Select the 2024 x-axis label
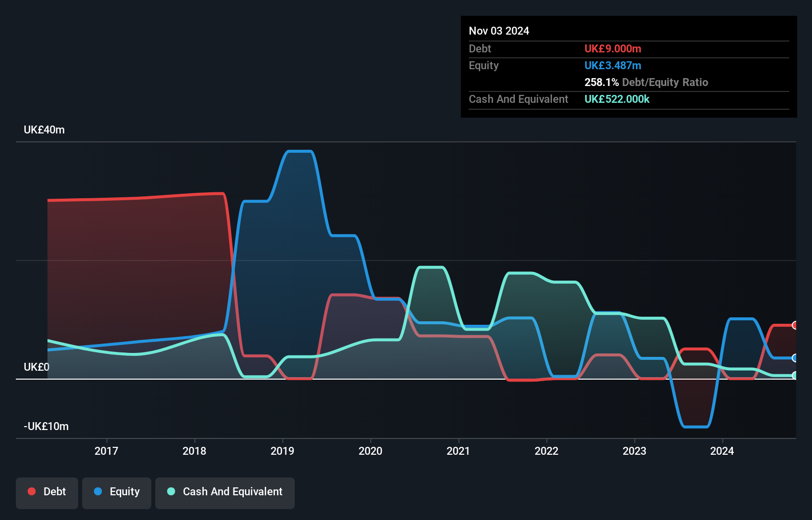 click(722, 451)
